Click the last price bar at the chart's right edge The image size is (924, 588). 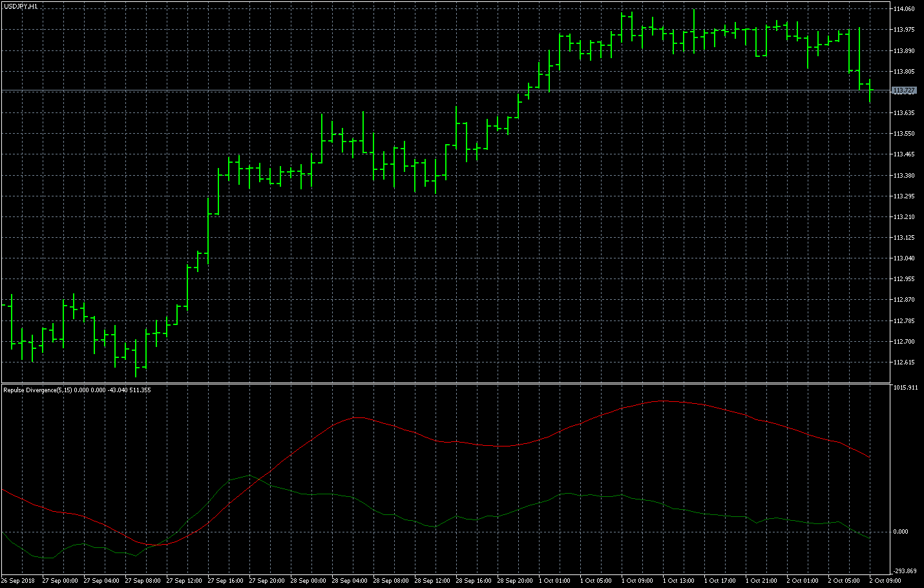pyautogui.click(x=870, y=90)
